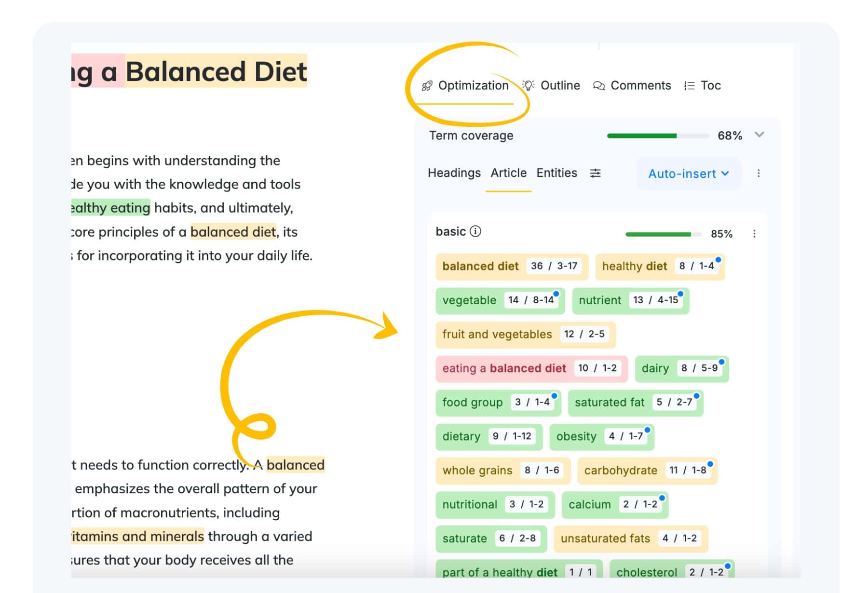Click the Toc list icon
This screenshot has height=593, width=868.
[x=689, y=86]
